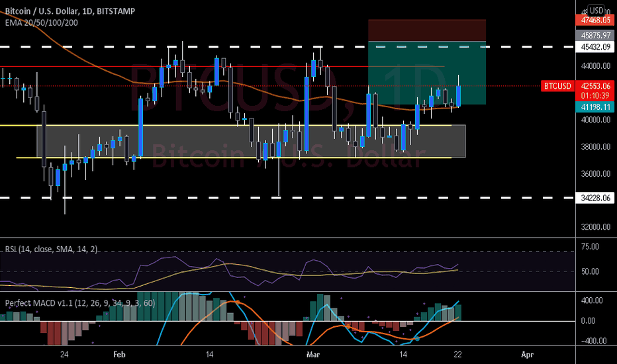Click the Mar date label on time axis
The image size is (617, 364).
313,355
